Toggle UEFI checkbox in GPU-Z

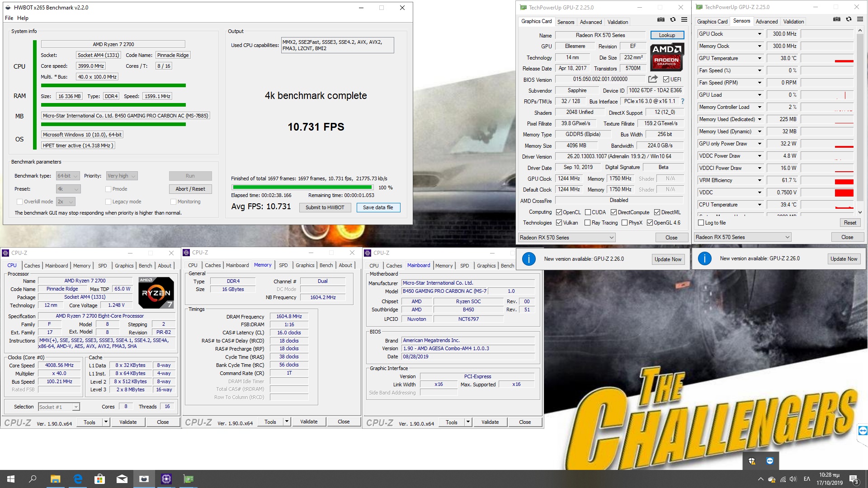666,80
